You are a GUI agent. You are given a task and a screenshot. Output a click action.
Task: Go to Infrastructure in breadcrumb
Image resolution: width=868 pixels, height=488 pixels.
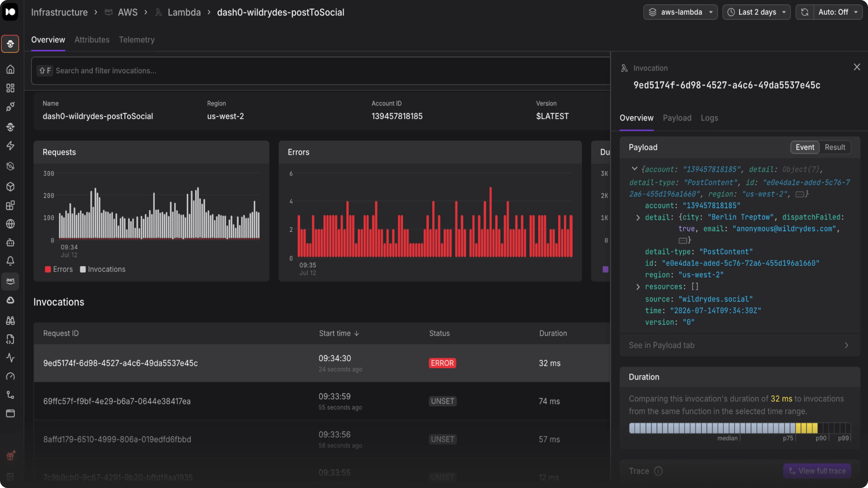click(59, 13)
